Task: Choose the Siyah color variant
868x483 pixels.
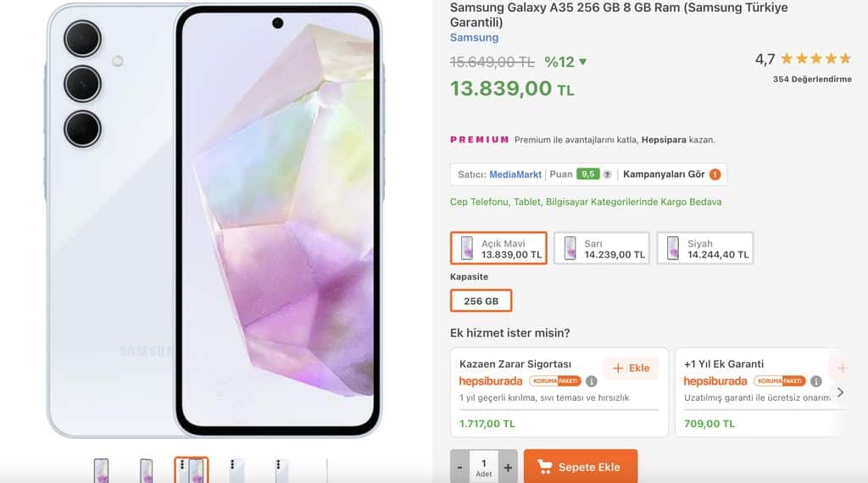Action: (705, 248)
